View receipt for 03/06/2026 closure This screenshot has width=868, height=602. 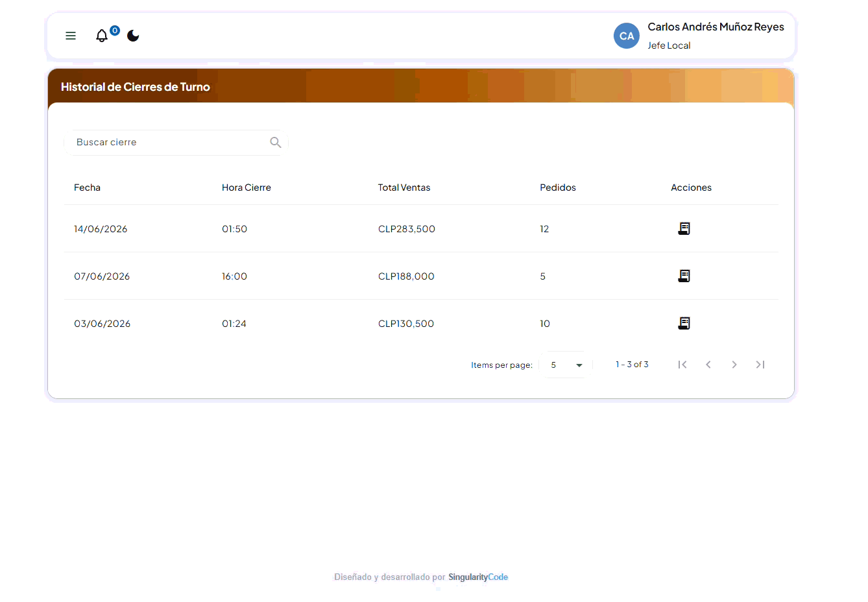pyautogui.click(x=684, y=323)
